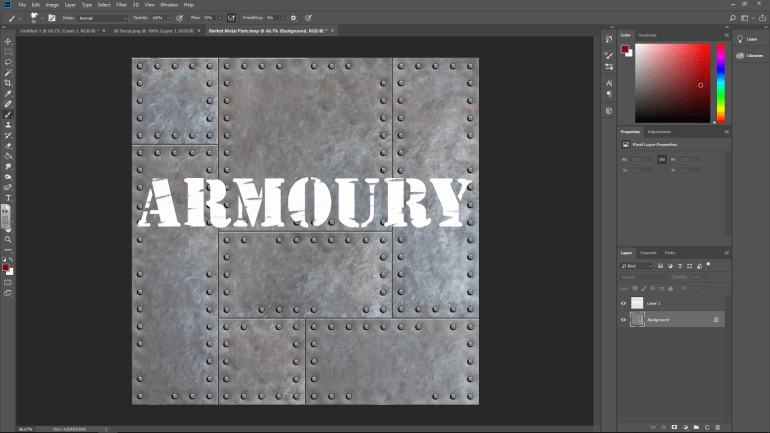Screen dimensions: 770x433
Task: Open the Learn panel
Action: click(x=752, y=40)
